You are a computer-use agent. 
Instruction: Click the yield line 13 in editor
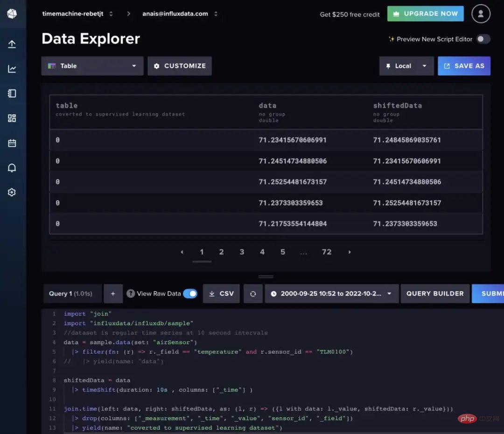click(x=177, y=428)
